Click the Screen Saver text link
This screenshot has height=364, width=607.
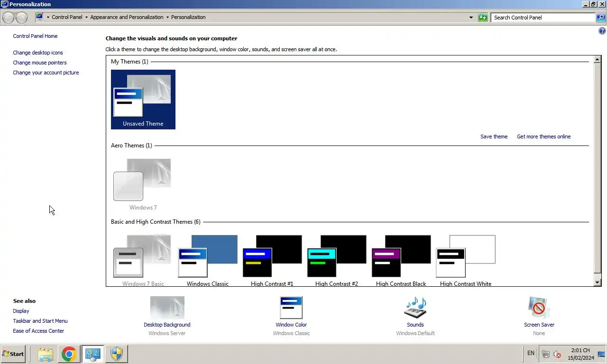click(x=539, y=325)
